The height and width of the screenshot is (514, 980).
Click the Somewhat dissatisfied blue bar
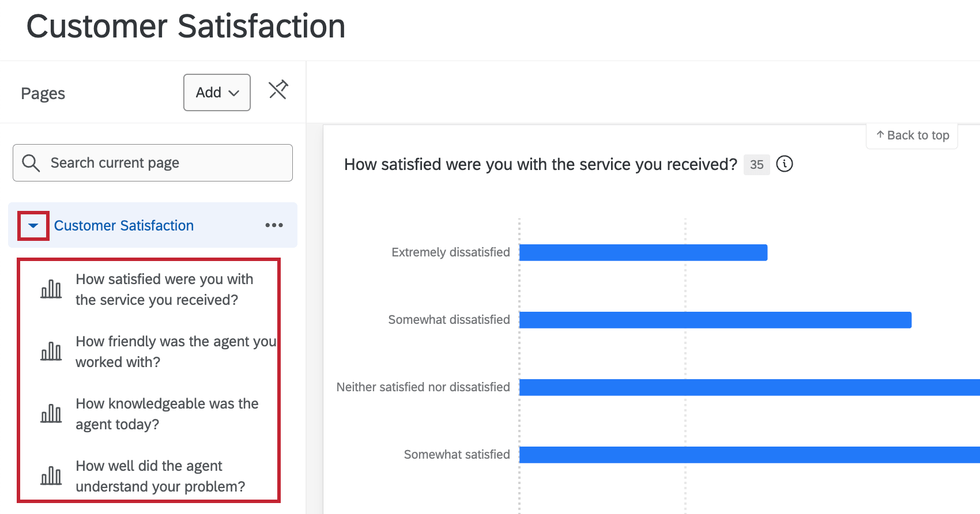pyautogui.click(x=715, y=320)
